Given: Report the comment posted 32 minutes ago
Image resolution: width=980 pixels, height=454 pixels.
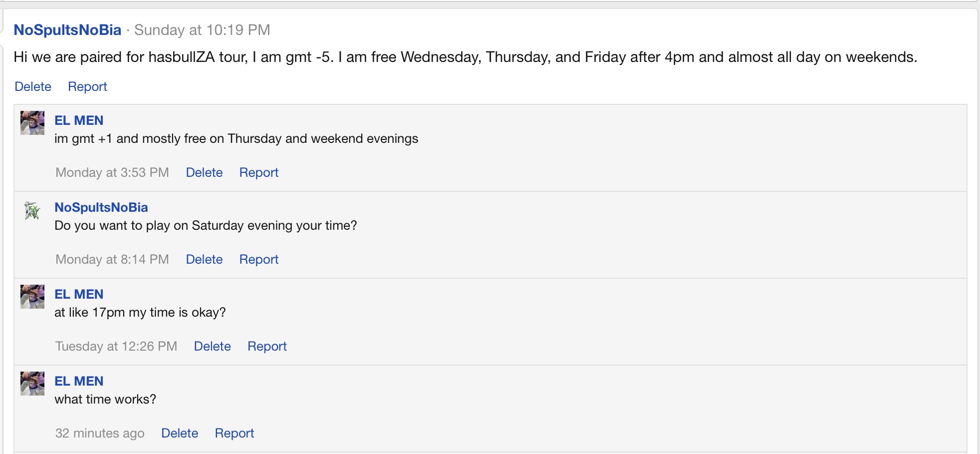Looking at the screenshot, I should (x=234, y=433).
